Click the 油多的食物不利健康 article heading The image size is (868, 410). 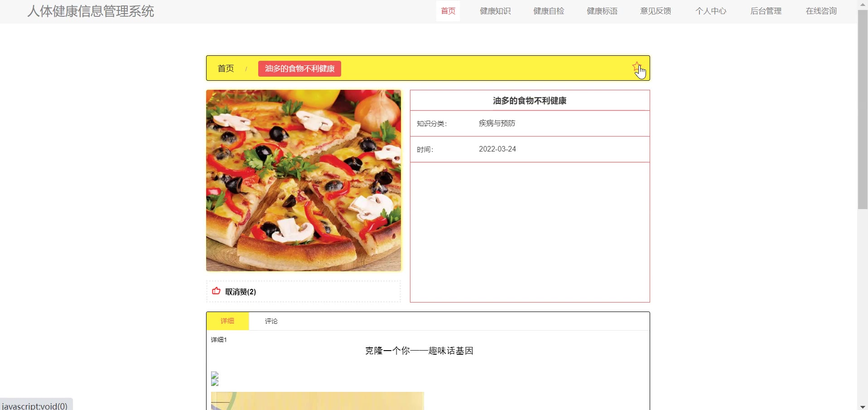point(530,101)
